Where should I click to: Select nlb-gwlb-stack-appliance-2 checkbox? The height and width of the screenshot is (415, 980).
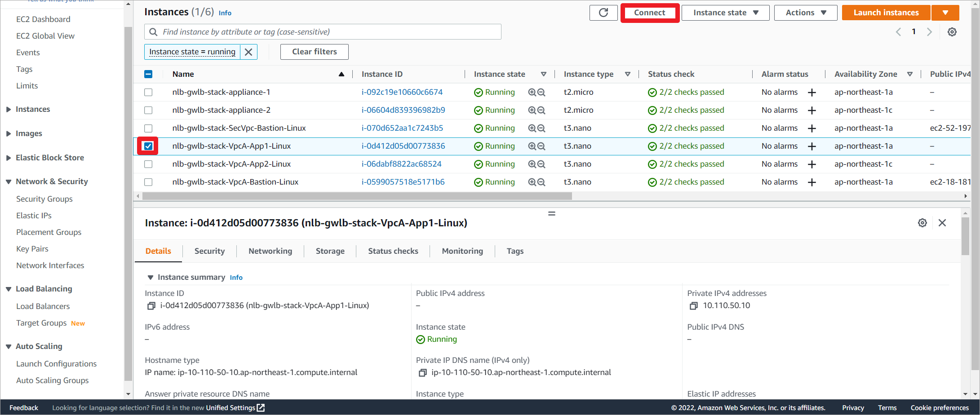(148, 110)
